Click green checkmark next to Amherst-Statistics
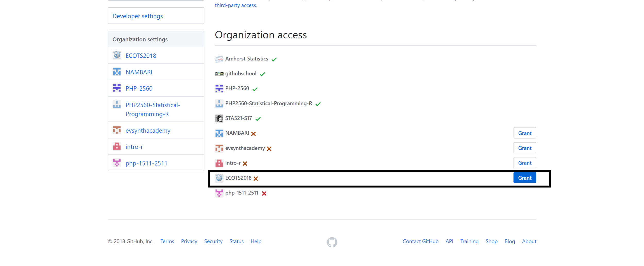 pos(274,59)
